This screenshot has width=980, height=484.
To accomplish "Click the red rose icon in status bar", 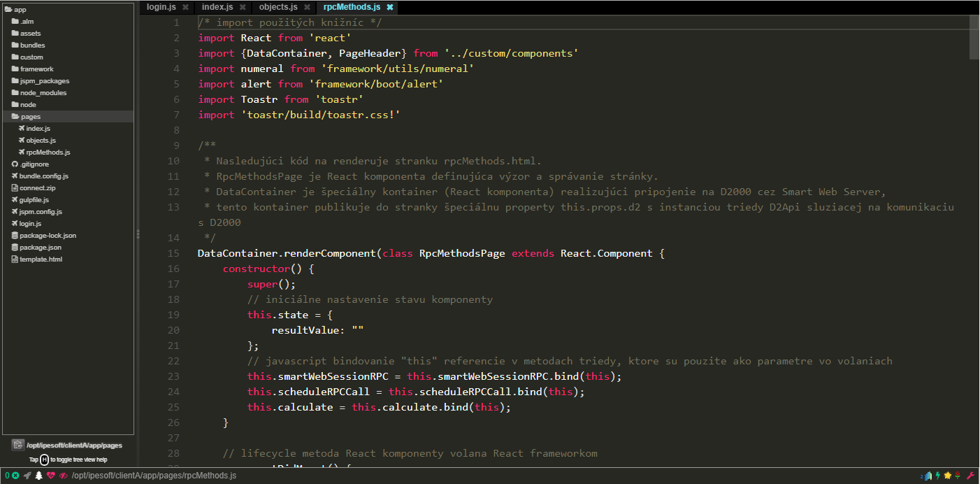I will 958,476.
